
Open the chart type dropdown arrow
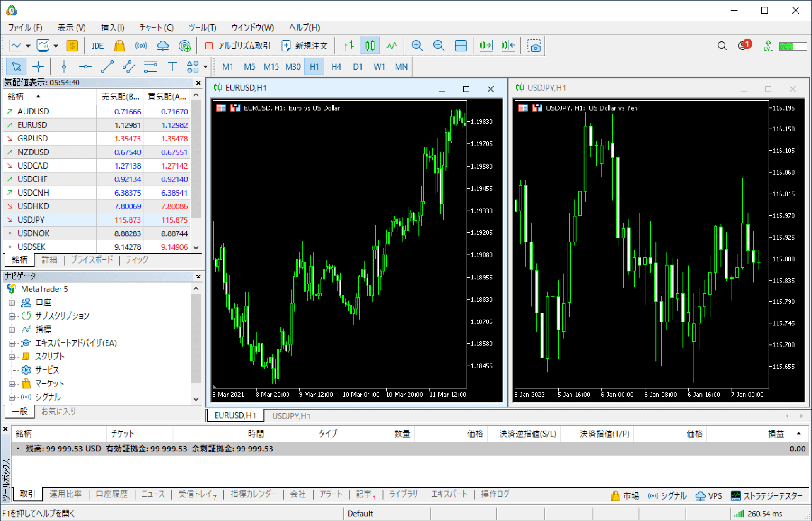click(x=28, y=46)
